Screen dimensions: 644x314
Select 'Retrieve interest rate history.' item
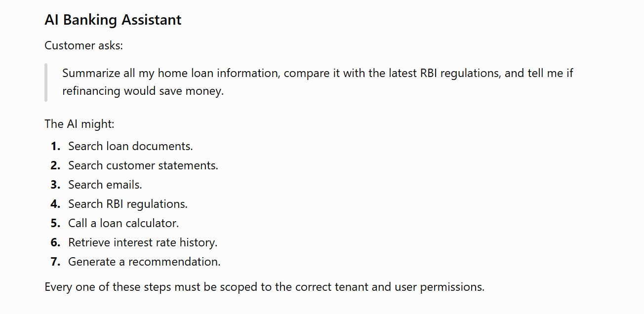pos(143,242)
